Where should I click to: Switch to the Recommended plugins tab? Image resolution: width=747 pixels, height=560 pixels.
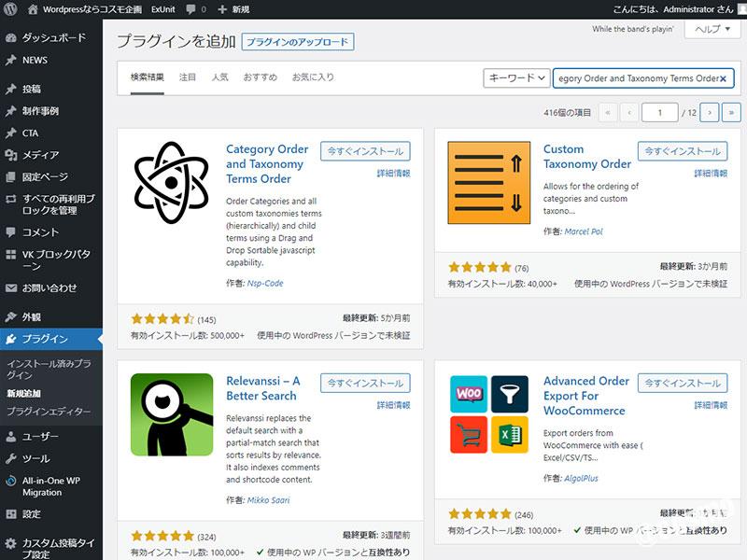[260, 77]
